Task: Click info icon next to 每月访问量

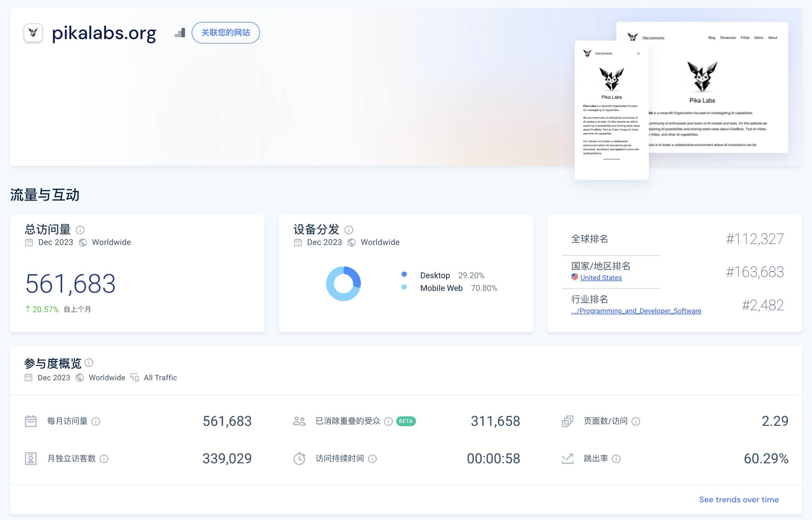Action: pos(96,421)
